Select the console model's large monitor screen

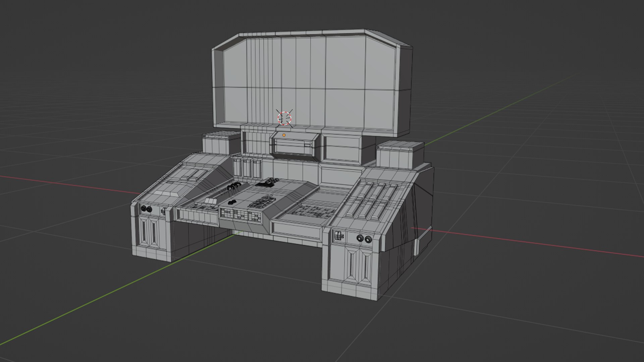tap(312, 83)
